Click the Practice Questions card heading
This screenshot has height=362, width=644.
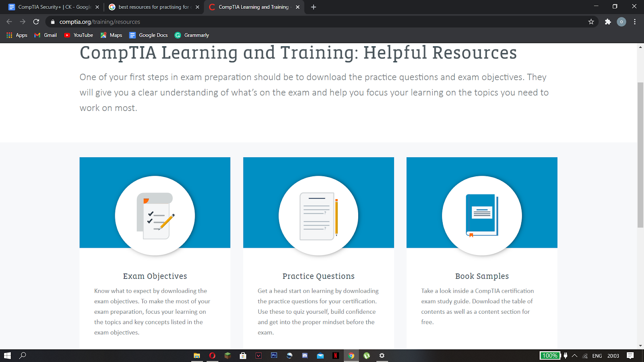318,276
